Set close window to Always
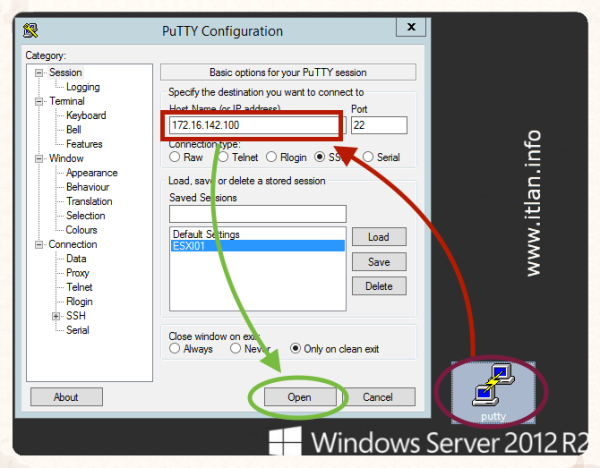Viewport: 600px width, 468px height. point(175,349)
